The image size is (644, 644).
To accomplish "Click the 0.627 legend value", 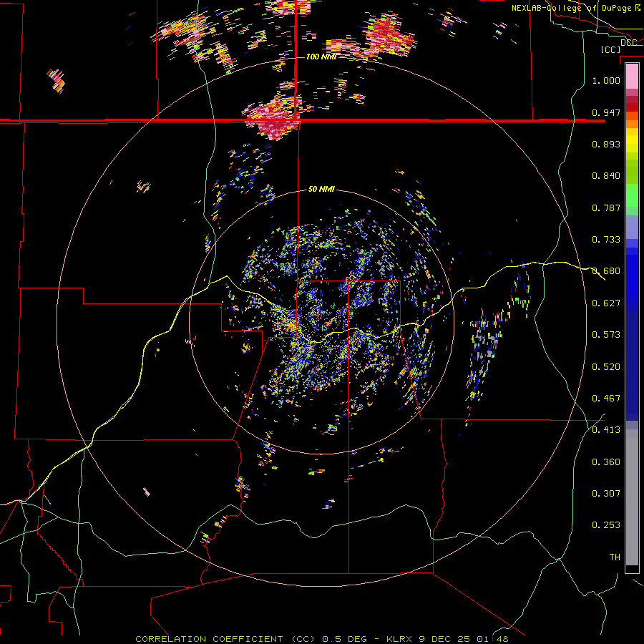I will 606,303.
